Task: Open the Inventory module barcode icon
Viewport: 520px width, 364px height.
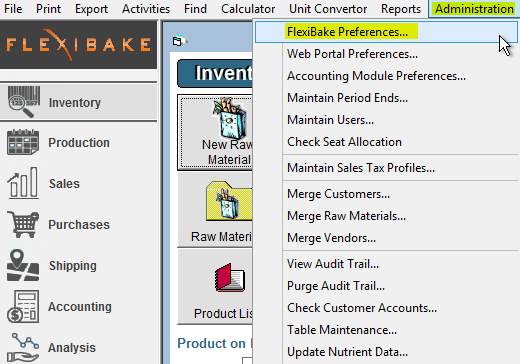Action: (x=24, y=102)
